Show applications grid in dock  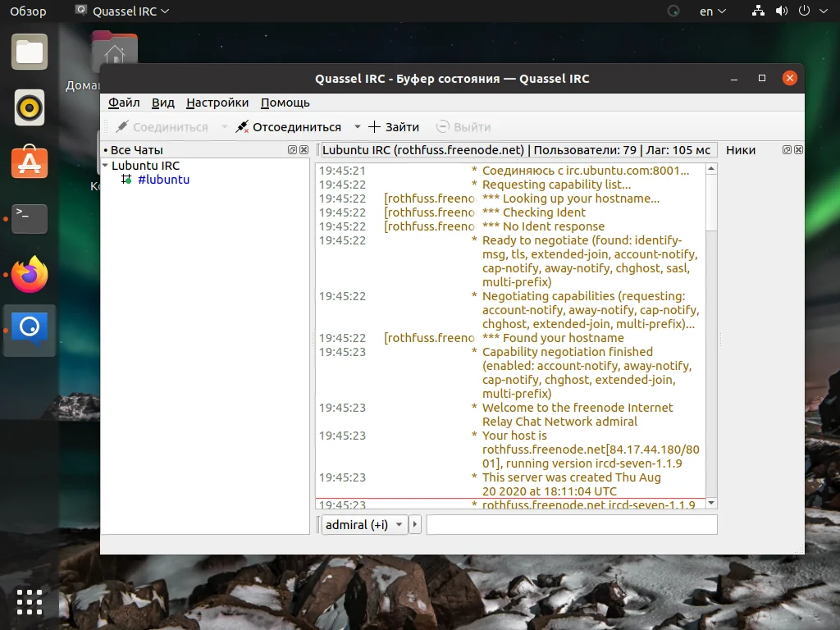click(30, 601)
